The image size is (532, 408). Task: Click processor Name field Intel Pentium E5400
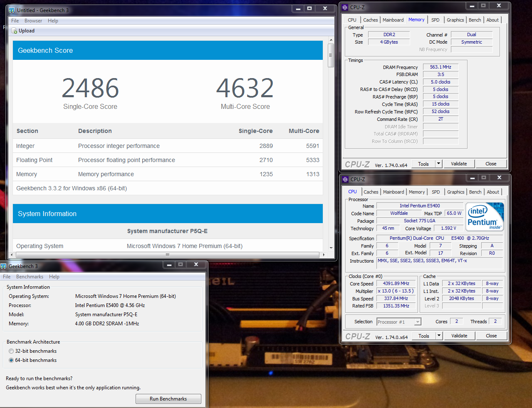tap(420, 206)
